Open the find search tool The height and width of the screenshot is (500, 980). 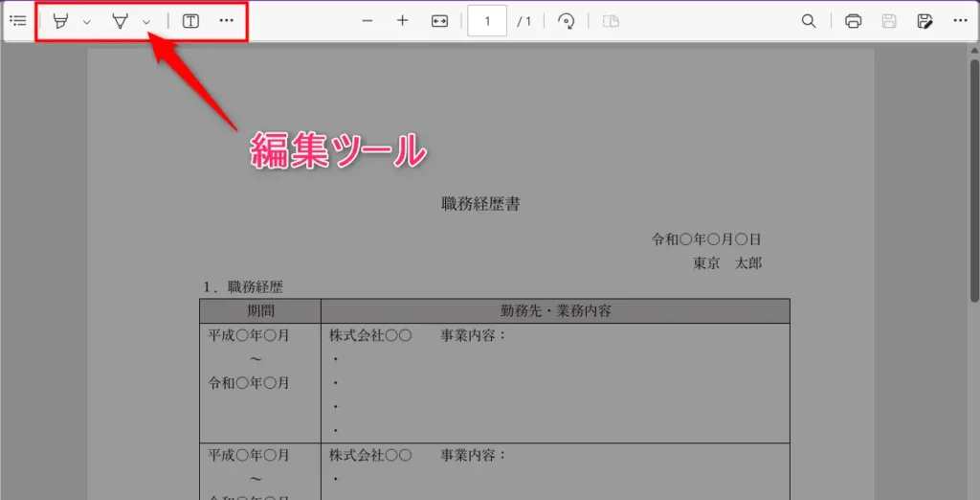point(809,21)
